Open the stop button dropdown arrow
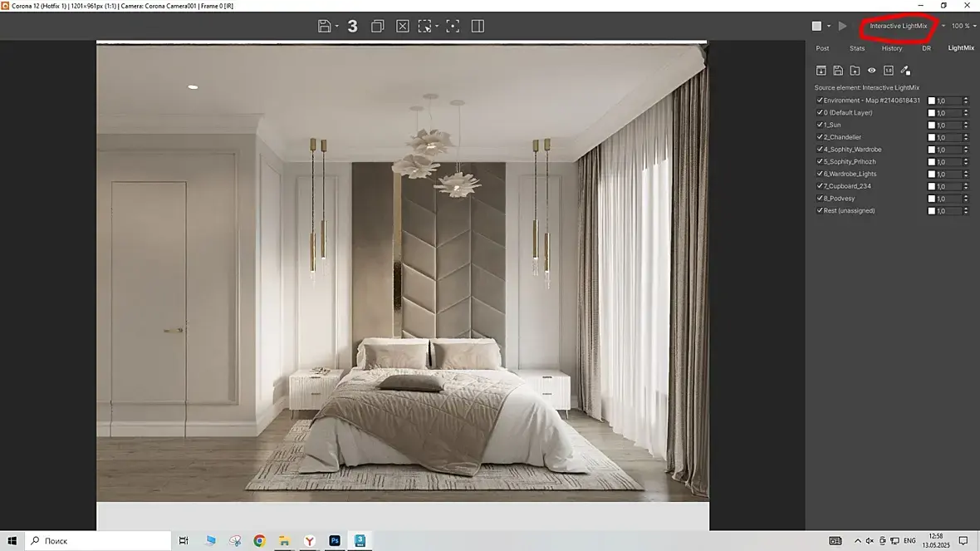The image size is (980, 551). [x=829, y=27]
